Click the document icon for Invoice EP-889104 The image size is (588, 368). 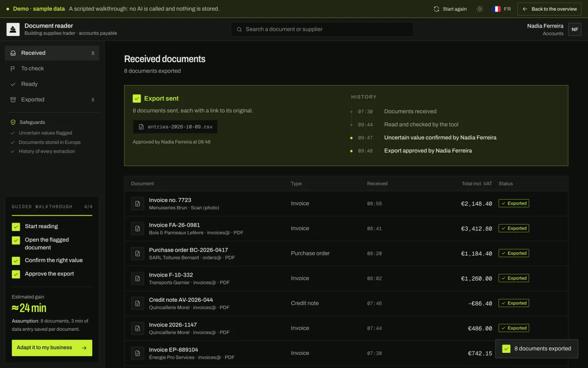137,353
